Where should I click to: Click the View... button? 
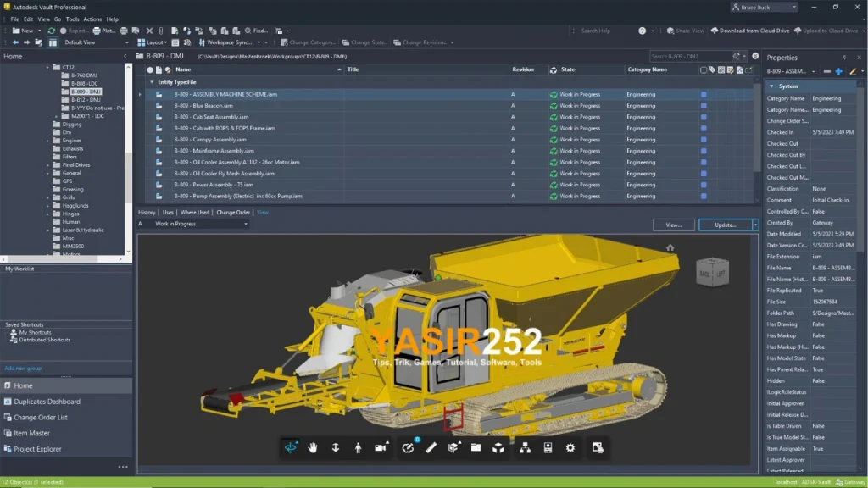coord(674,225)
